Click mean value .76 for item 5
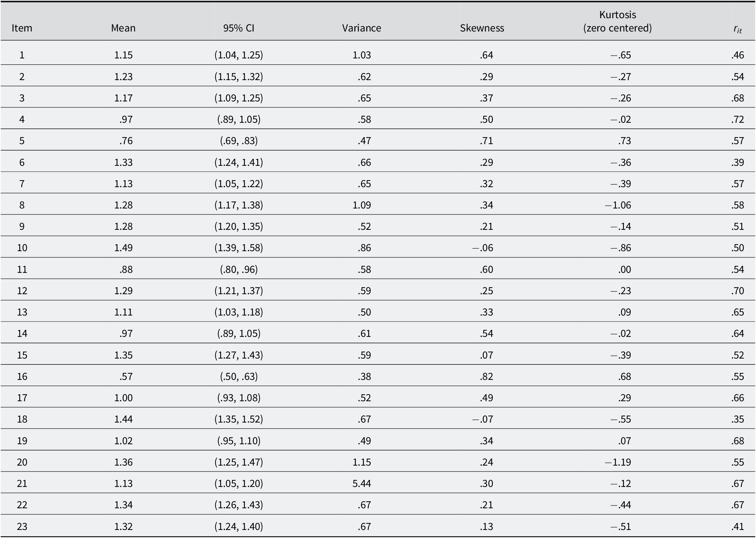 point(126,141)
